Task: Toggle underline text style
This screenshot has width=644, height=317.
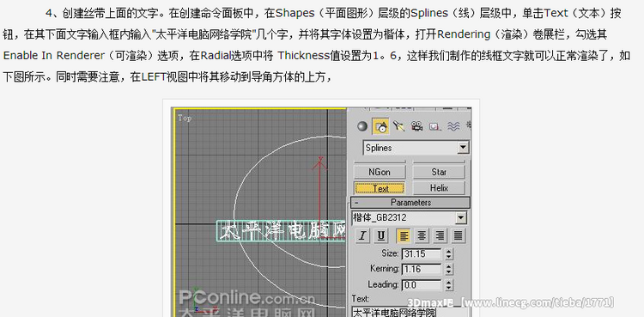Action: pyautogui.click(x=381, y=235)
